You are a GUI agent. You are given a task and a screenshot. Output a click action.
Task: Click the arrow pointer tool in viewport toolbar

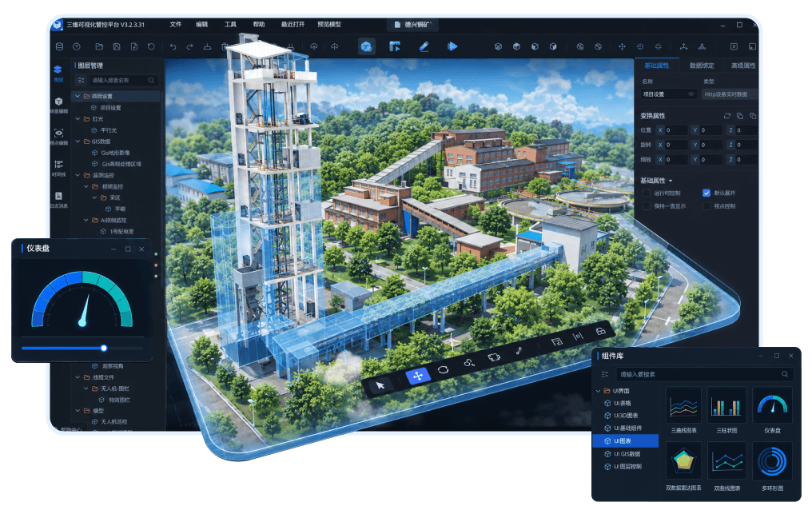[380, 385]
